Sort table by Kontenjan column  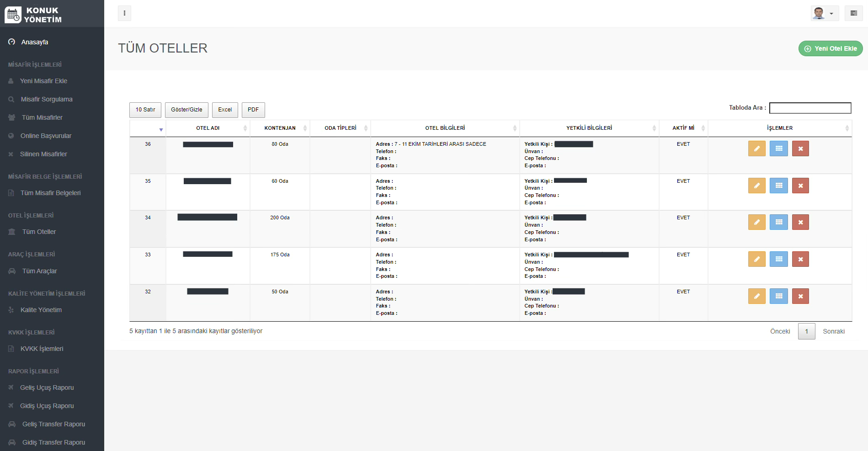[280, 128]
